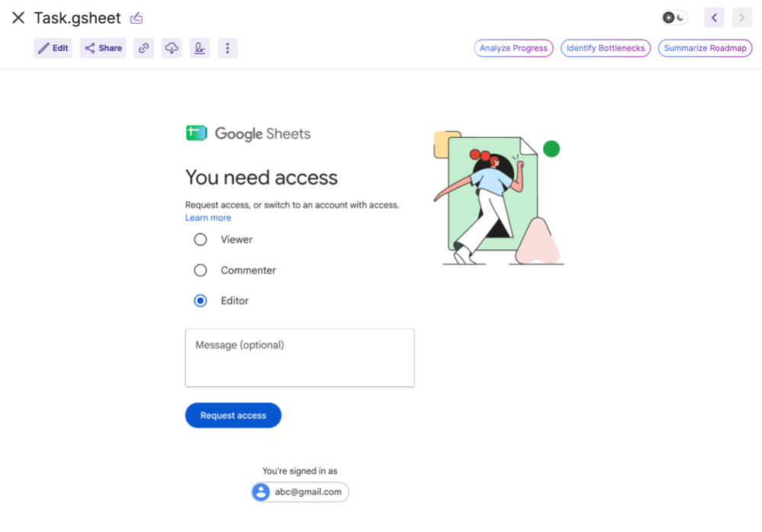The height and width of the screenshot is (532, 762).
Task: Copy link using the chain link icon
Action: [x=144, y=48]
